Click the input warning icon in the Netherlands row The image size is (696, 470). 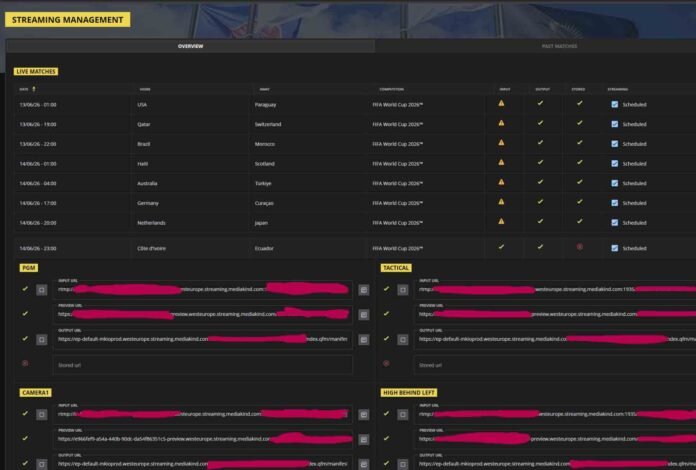(501, 221)
